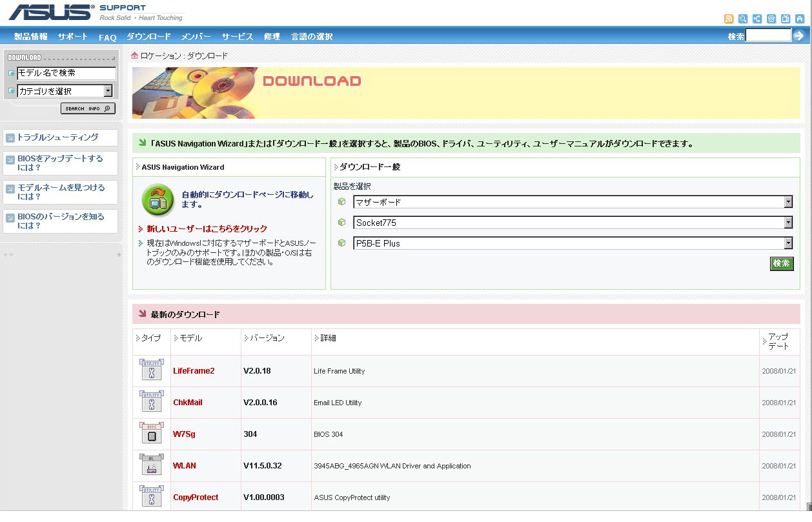Click the DOWNLOAD banner image
The width and height of the screenshot is (812, 522).
[465, 93]
